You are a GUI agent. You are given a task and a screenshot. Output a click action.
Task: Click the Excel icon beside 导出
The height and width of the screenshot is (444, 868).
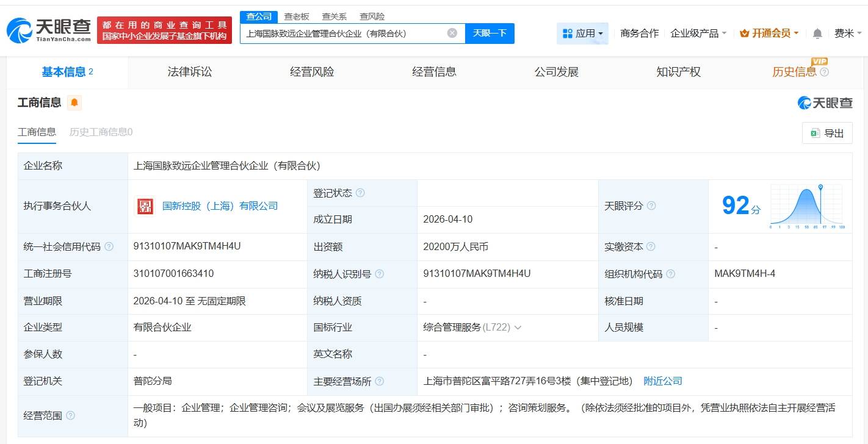click(x=816, y=133)
